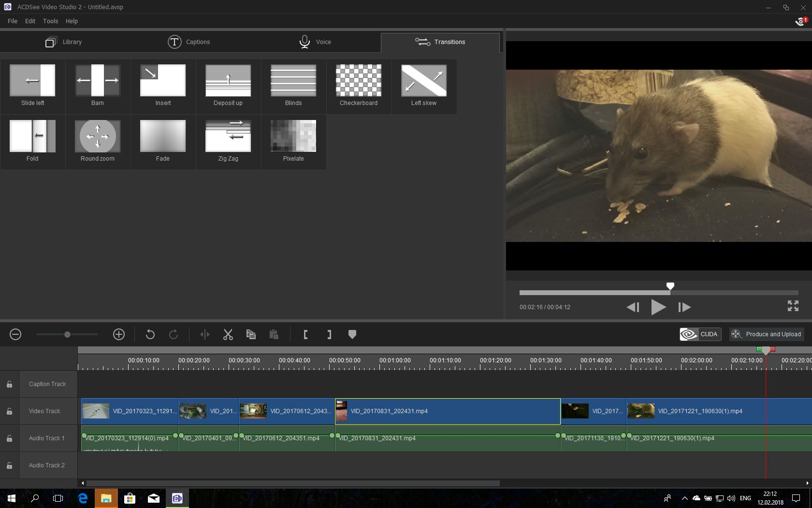Zoom out timeline with minus icon
This screenshot has height=508, width=812.
[x=15, y=334]
